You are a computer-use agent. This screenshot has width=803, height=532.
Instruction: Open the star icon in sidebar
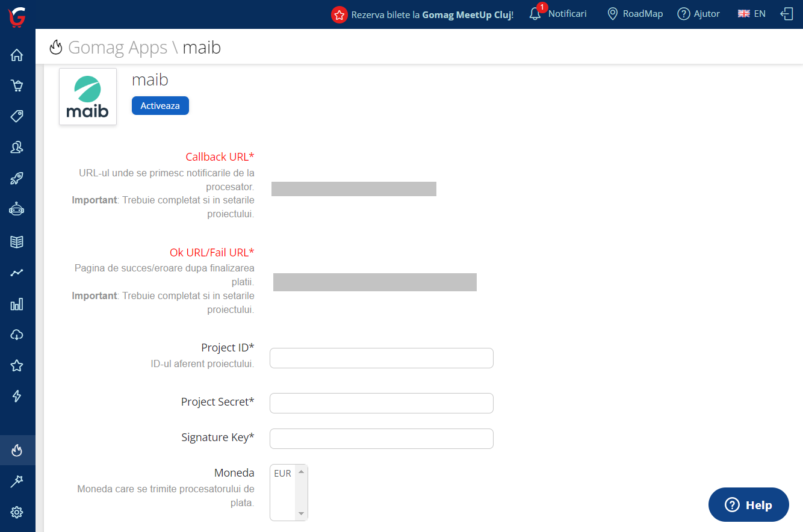(x=17, y=365)
